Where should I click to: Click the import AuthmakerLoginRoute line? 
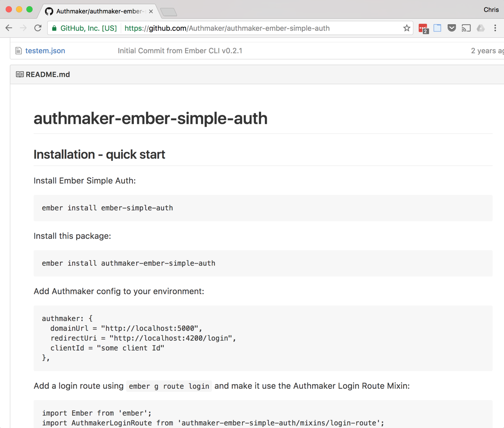coord(213,423)
